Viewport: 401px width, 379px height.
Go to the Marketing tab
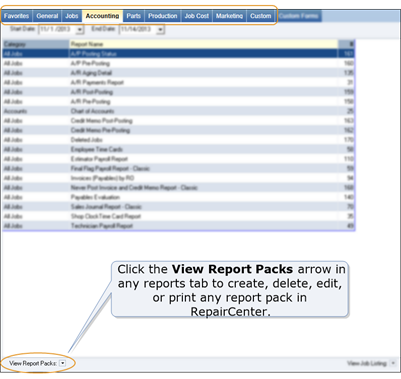click(229, 16)
